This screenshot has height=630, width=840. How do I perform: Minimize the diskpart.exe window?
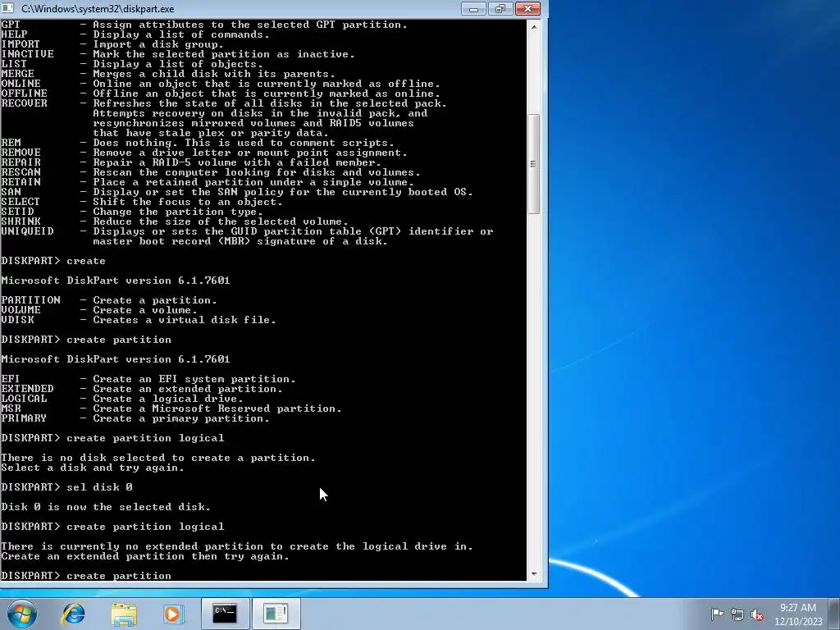(473, 8)
